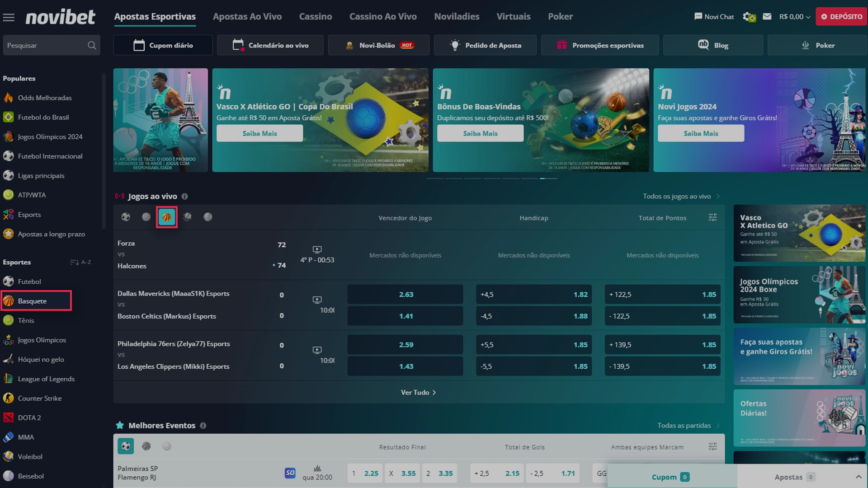Open Counter Strike in sidebar
The width and height of the screenshot is (868, 488).
point(40,398)
